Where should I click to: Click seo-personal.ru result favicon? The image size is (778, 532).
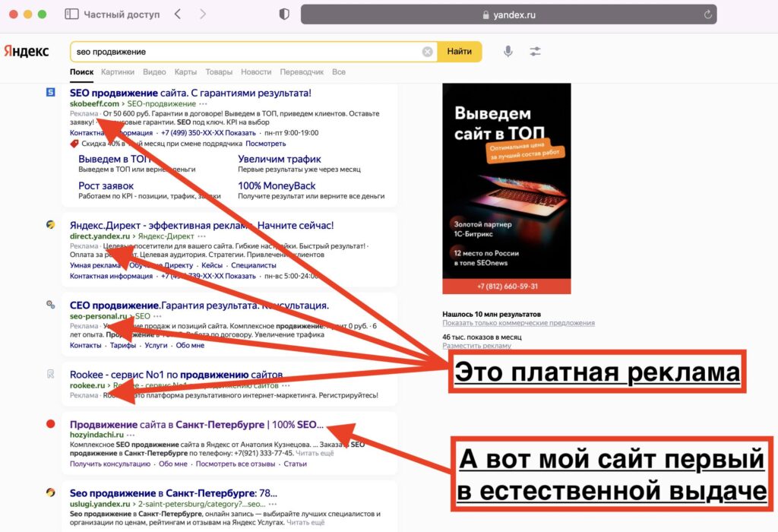point(51,305)
